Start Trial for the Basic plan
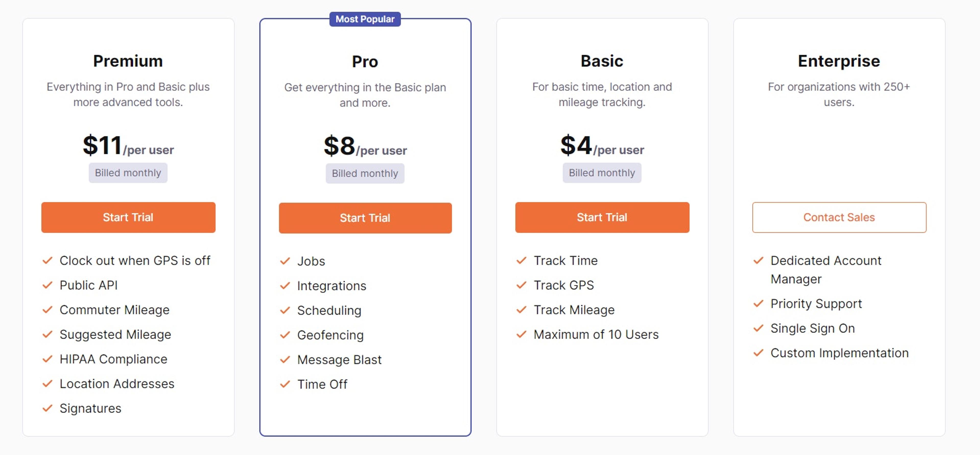The image size is (980, 455). tap(602, 217)
